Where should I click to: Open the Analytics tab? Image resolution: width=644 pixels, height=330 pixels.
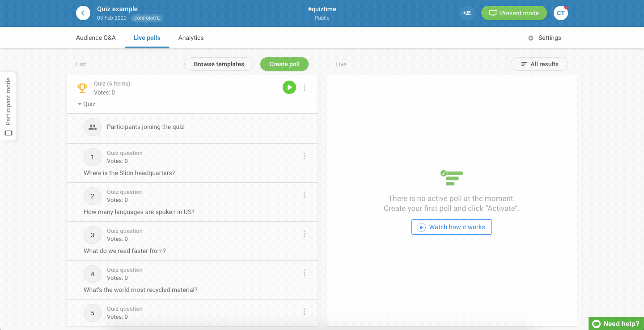[191, 38]
